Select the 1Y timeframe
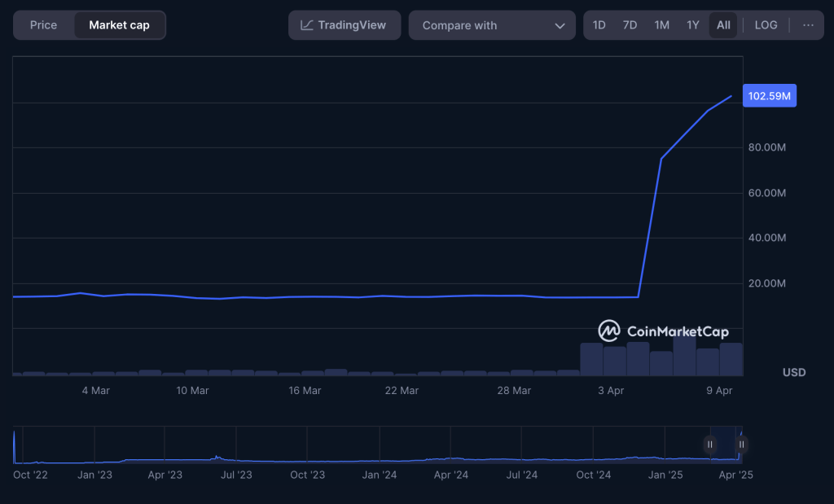Image resolution: width=834 pixels, height=504 pixels. (x=692, y=24)
